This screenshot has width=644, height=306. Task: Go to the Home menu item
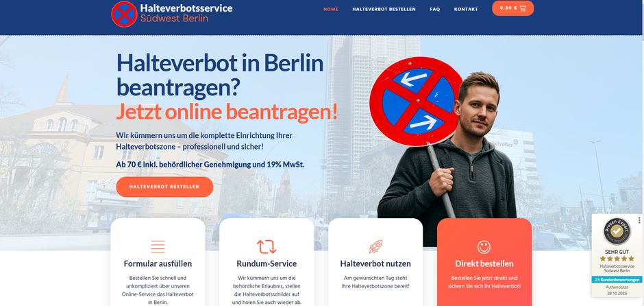coord(331,9)
